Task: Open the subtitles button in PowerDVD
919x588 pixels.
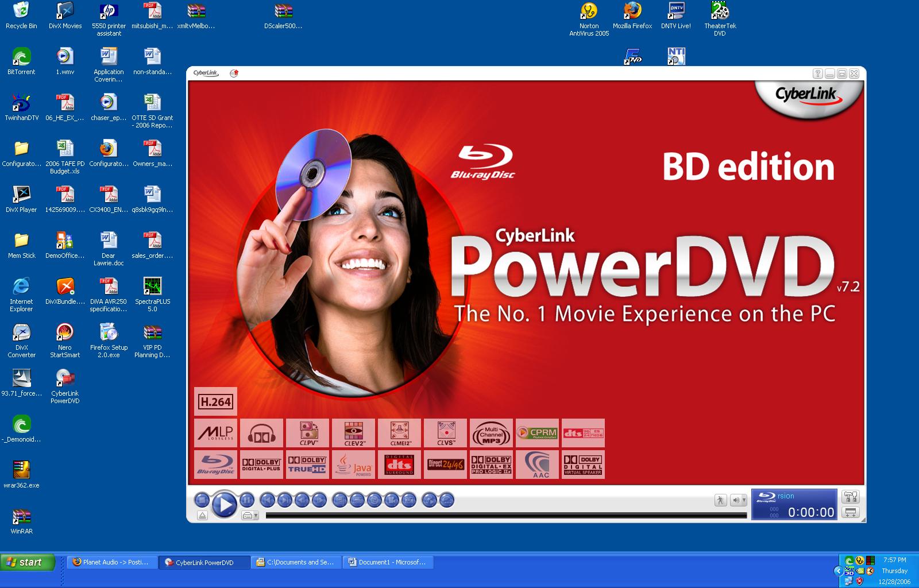Action: [x=357, y=500]
